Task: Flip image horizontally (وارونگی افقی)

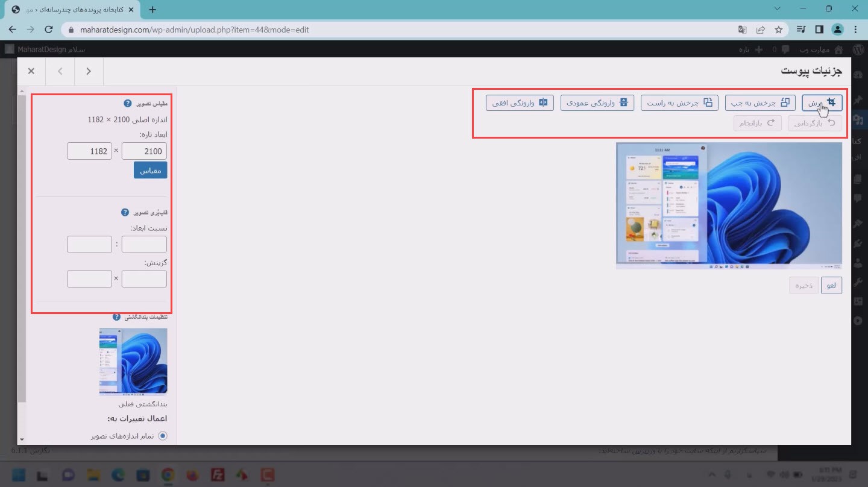Action: 520,103
